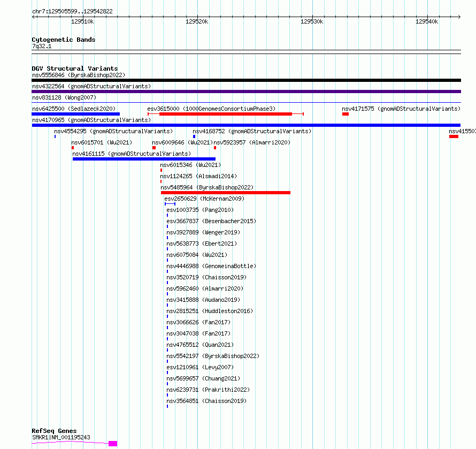This screenshot has height=449, width=476.
Task: Open nsv5699657 (Chuang2021) label
Action: pyautogui.click(x=203, y=378)
